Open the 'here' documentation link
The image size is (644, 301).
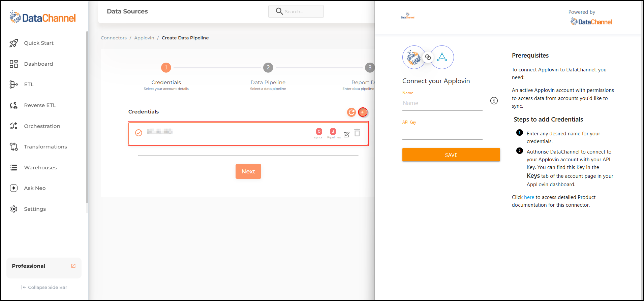[x=529, y=197]
